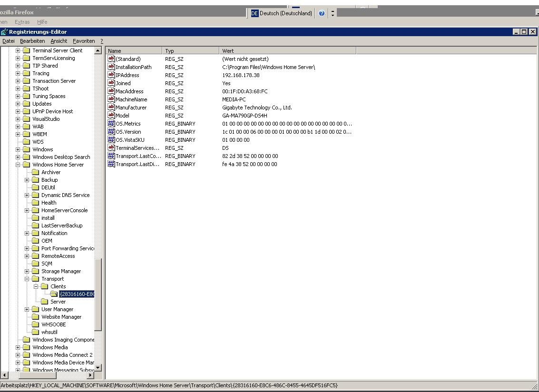This screenshot has height=392, width=539.
Task: Click the Joined string value icon
Action: click(111, 83)
